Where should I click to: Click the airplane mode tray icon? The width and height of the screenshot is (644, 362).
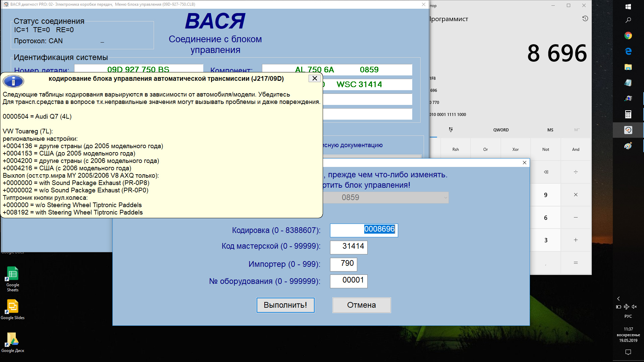[x=626, y=307]
